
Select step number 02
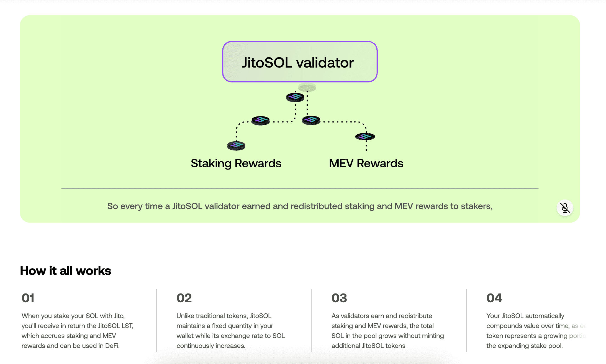click(x=184, y=298)
